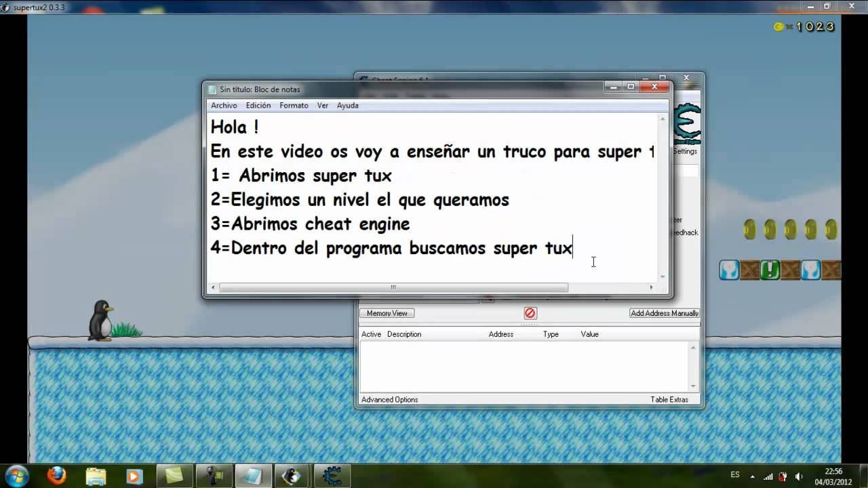
Task: Click the ES language indicator
Action: [735, 475]
